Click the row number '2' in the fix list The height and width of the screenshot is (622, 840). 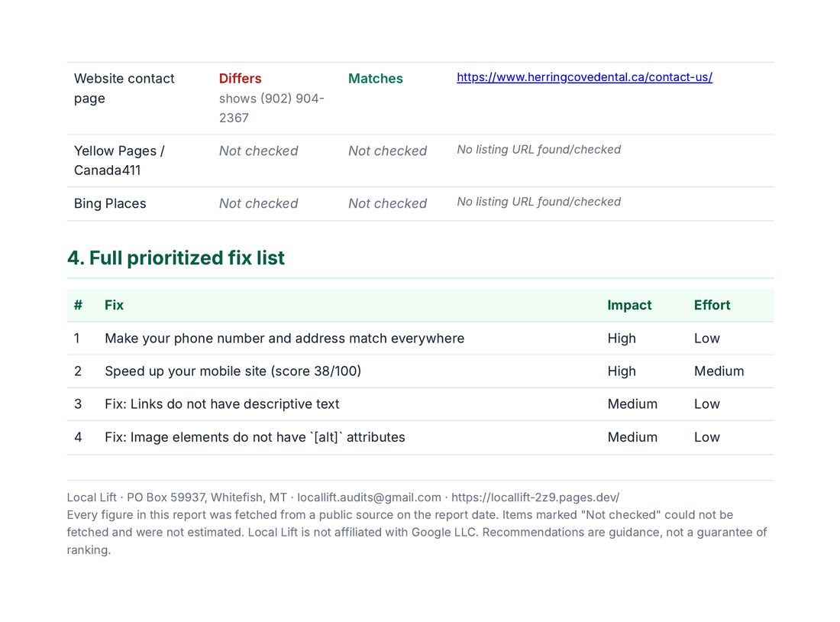[78, 371]
